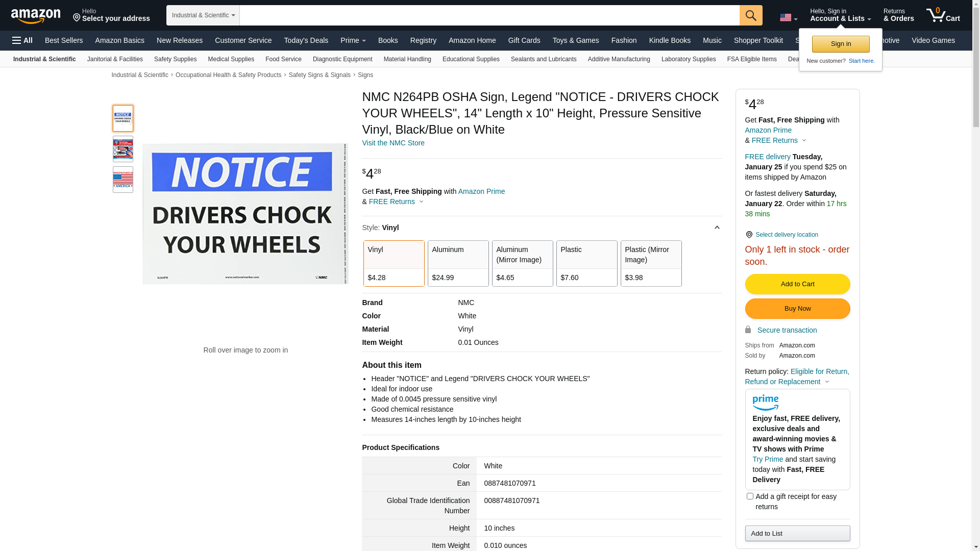Image resolution: width=980 pixels, height=551 pixels.
Task: Open Today's Deals in navigation bar
Action: point(306,40)
